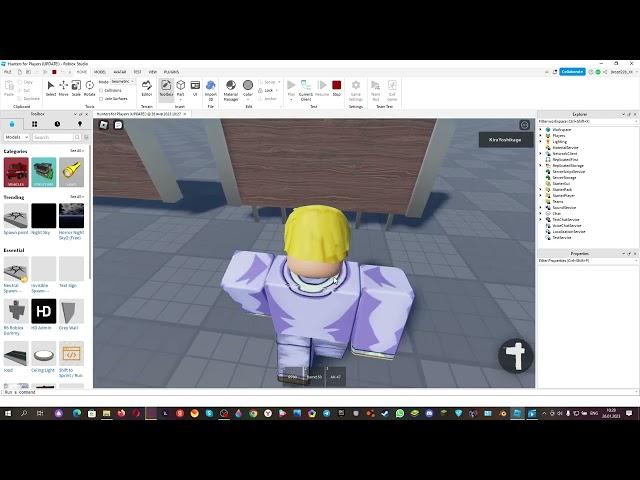640x480 pixels.
Task: Expand ReplicatedStorage in Explorer
Action: coord(540,166)
